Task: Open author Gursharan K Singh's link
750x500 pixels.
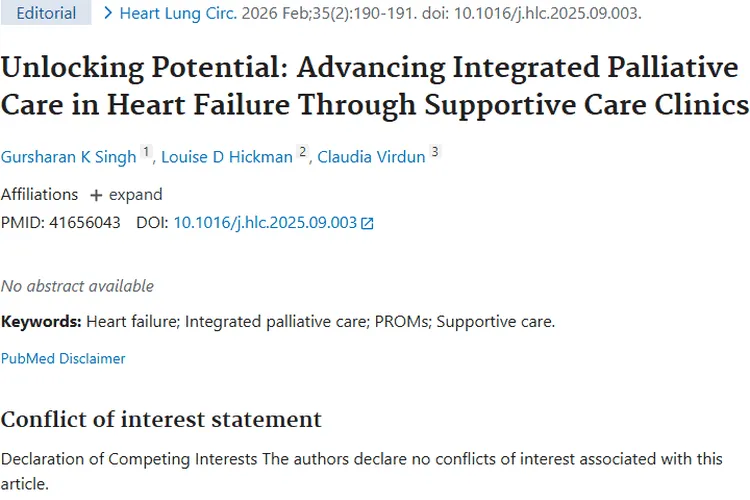Action: coord(68,155)
